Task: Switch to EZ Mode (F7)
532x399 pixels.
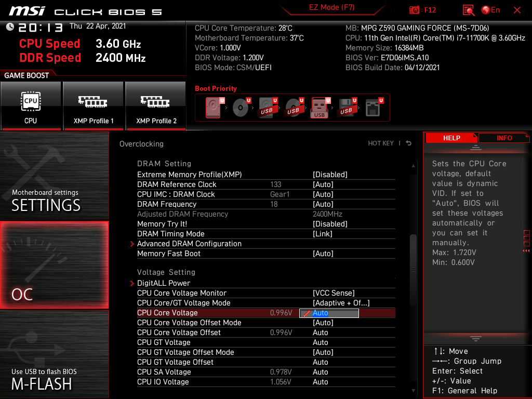Action: tap(331, 7)
